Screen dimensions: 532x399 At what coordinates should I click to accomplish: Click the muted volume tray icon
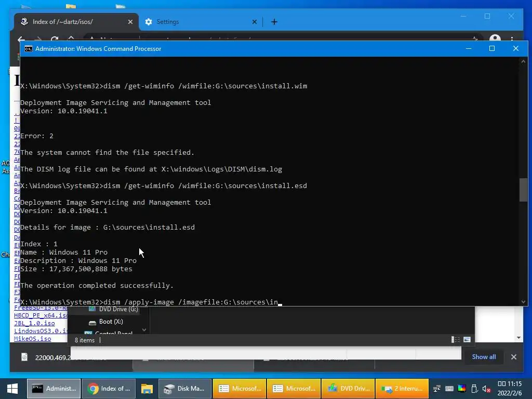click(x=486, y=389)
